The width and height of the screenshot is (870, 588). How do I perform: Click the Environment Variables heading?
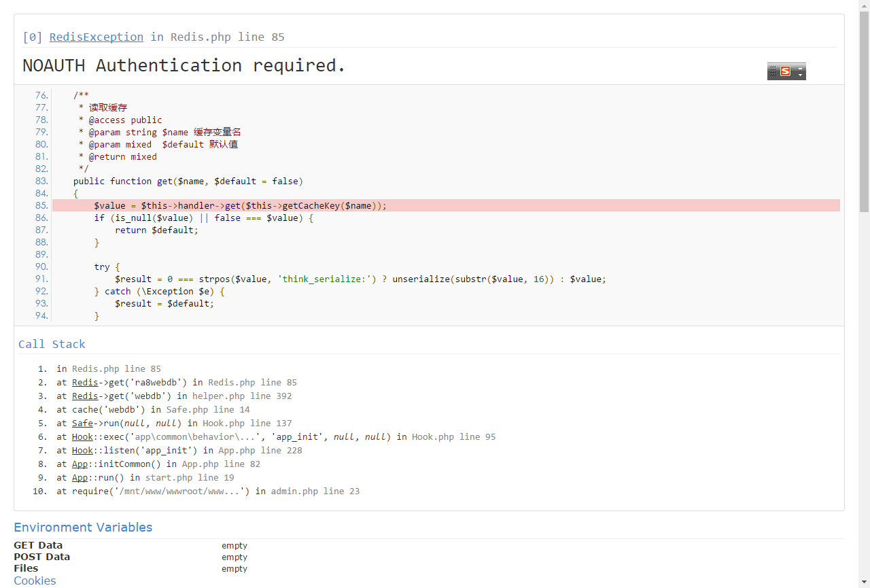pos(83,528)
